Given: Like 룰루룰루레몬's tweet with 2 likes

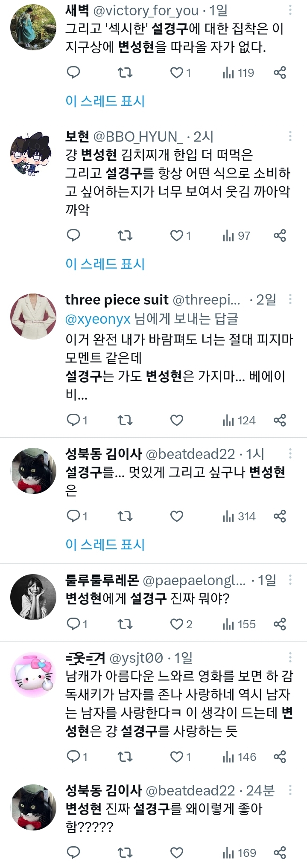Looking at the screenshot, I should [181, 624].
